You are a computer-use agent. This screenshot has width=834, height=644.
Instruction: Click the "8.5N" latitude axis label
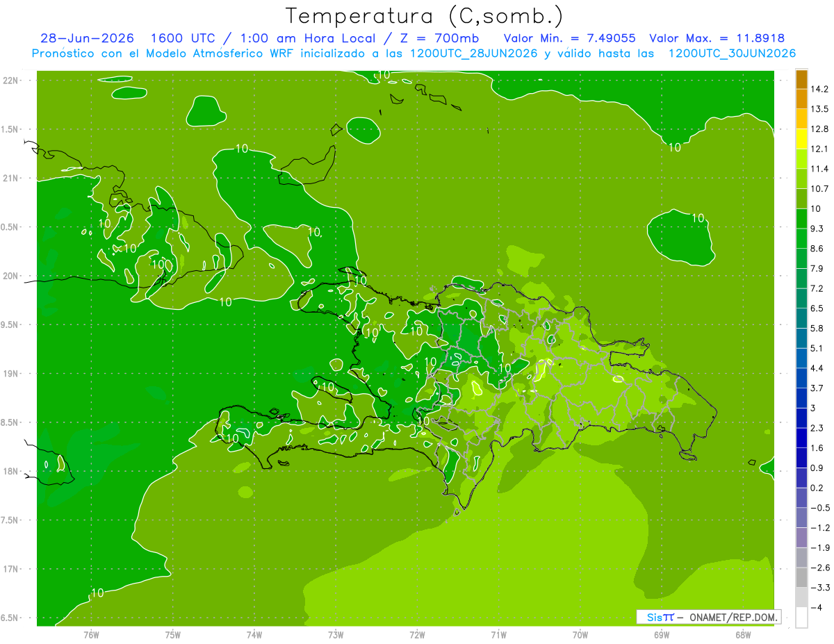coord(10,423)
